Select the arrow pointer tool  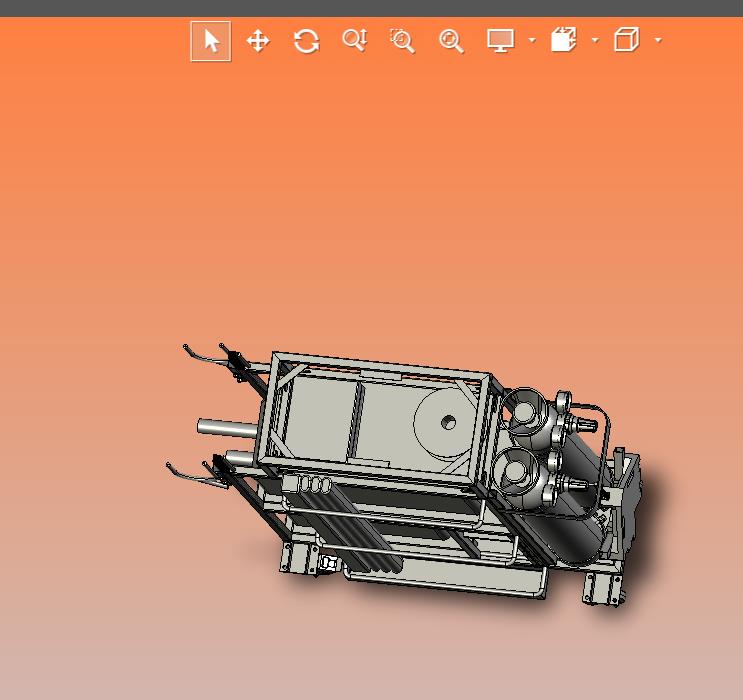pyautogui.click(x=211, y=41)
